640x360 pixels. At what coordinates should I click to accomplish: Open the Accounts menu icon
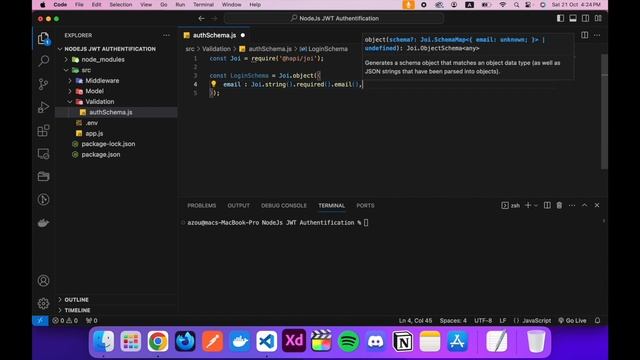(x=43, y=280)
